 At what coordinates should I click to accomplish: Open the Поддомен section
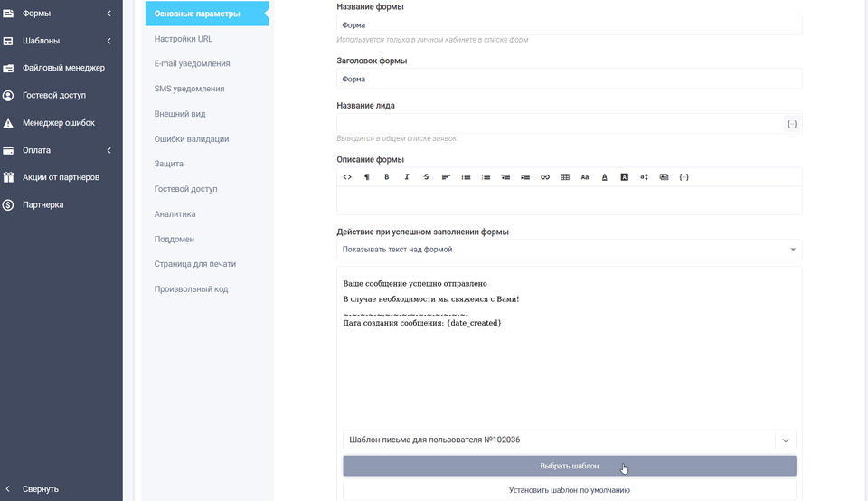click(175, 239)
